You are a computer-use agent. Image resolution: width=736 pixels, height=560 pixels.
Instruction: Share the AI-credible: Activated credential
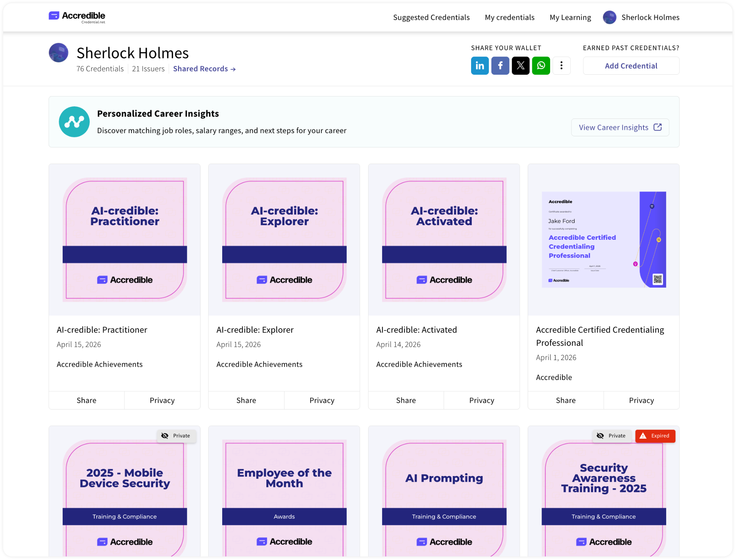tap(406, 400)
